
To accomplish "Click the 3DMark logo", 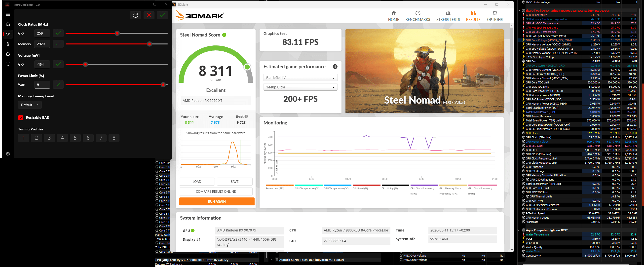I will (199, 15).
